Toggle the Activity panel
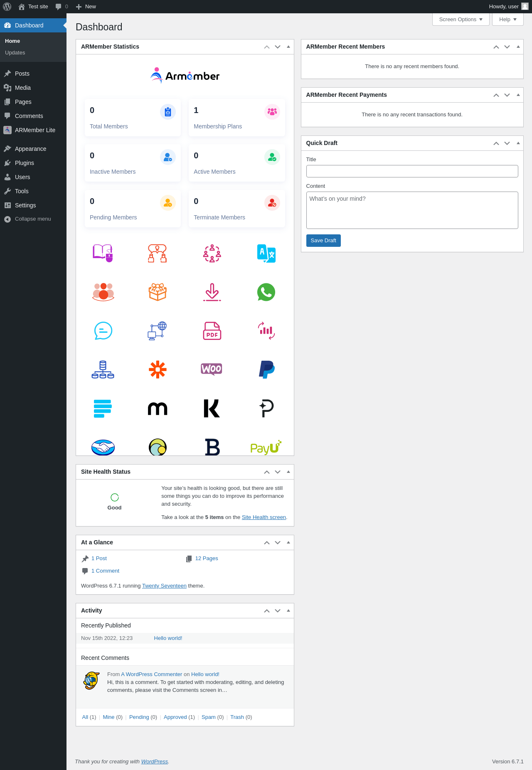Screen dimensions: 532x770 288,610
